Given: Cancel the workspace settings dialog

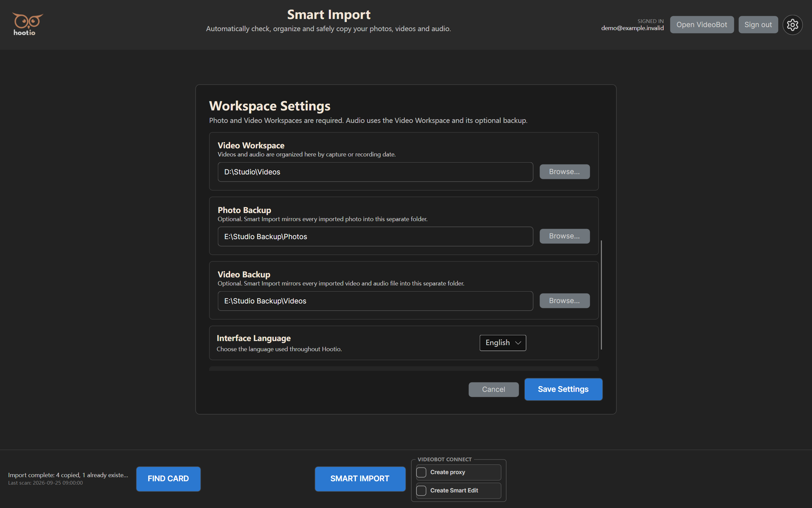Looking at the screenshot, I should tap(493, 389).
